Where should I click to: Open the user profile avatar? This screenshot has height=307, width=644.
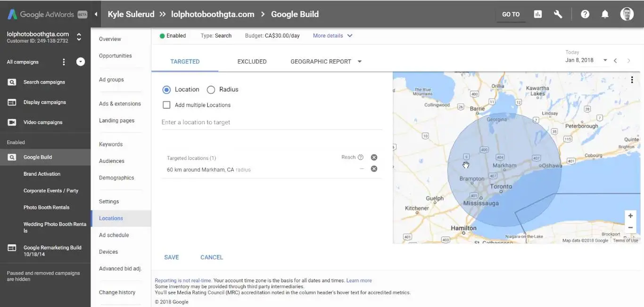627,14
